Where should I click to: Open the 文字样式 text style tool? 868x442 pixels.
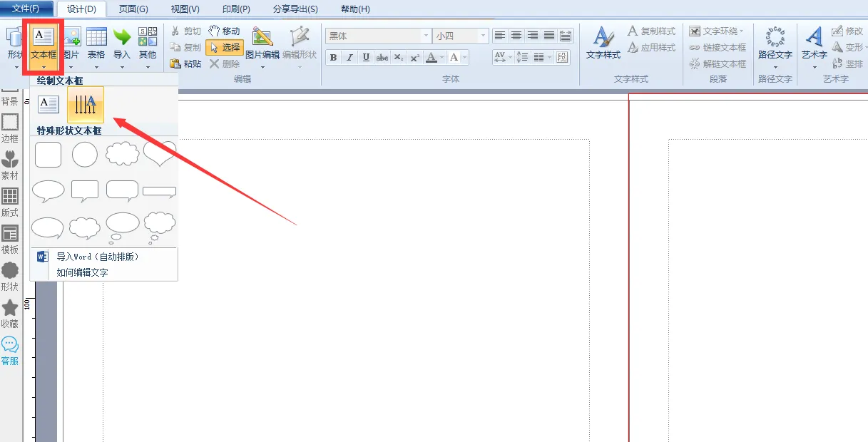(x=603, y=44)
